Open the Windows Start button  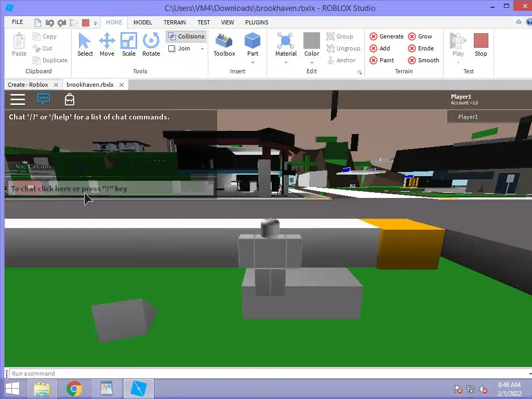[x=12, y=389]
